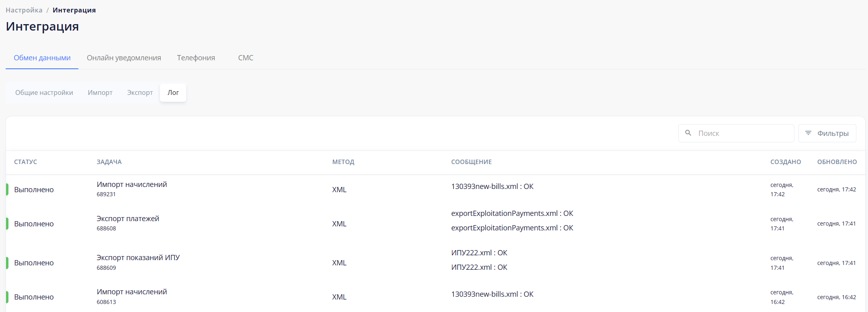Click the СТАТУС column header

click(25, 162)
